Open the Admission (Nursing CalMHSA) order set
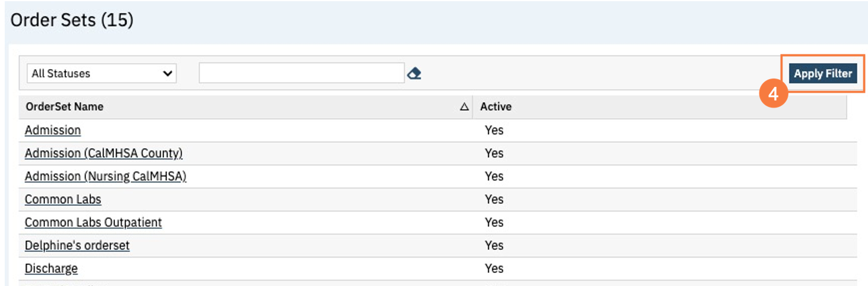Image resolution: width=868 pixels, height=286 pixels. [105, 176]
